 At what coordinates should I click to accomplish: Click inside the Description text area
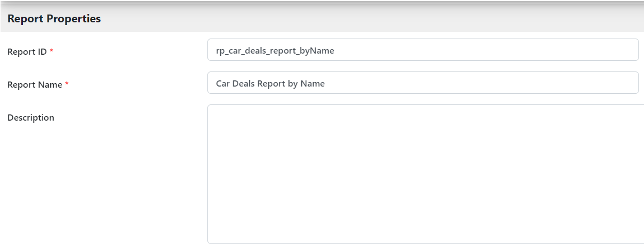coord(425,173)
